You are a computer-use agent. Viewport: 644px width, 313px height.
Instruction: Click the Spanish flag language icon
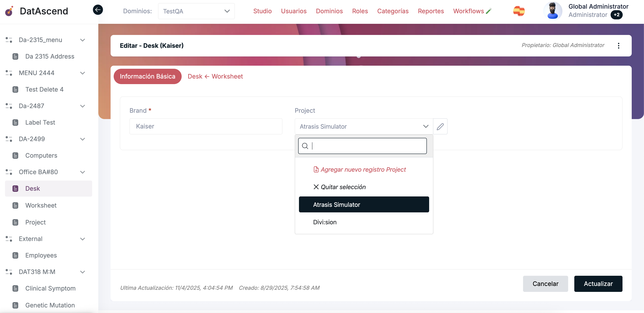(519, 11)
